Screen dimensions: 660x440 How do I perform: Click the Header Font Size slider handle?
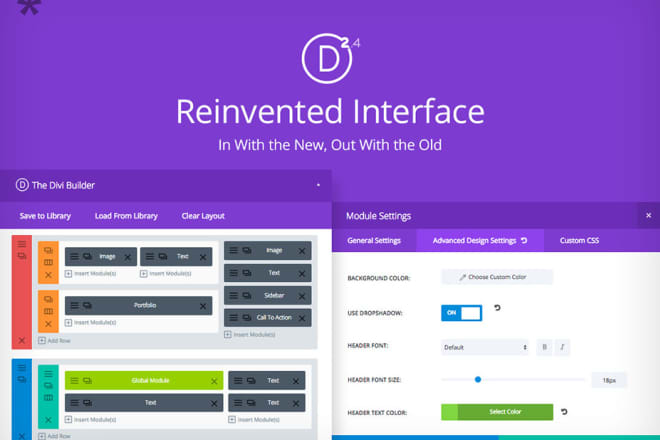pos(478,380)
